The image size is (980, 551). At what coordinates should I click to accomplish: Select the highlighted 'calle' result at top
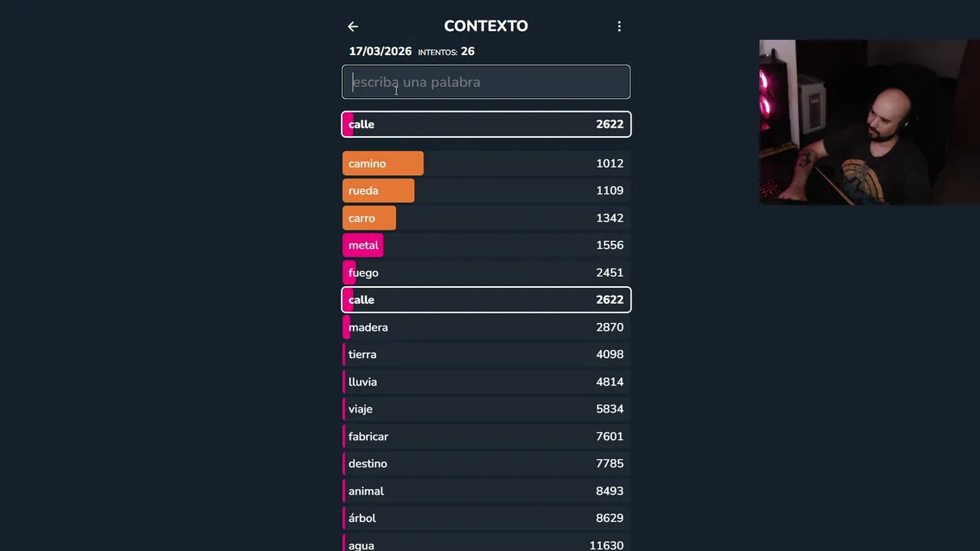pyautogui.click(x=486, y=124)
